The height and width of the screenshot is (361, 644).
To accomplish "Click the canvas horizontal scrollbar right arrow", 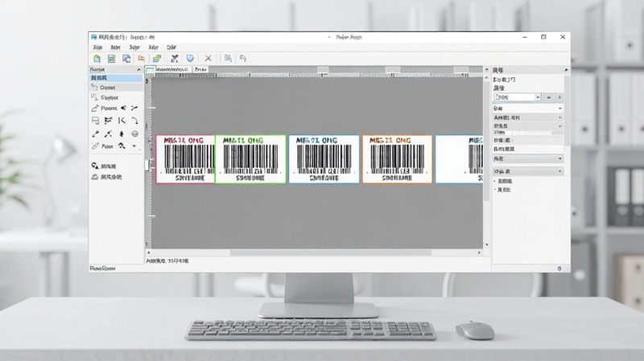I will pyautogui.click(x=479, y=252).
